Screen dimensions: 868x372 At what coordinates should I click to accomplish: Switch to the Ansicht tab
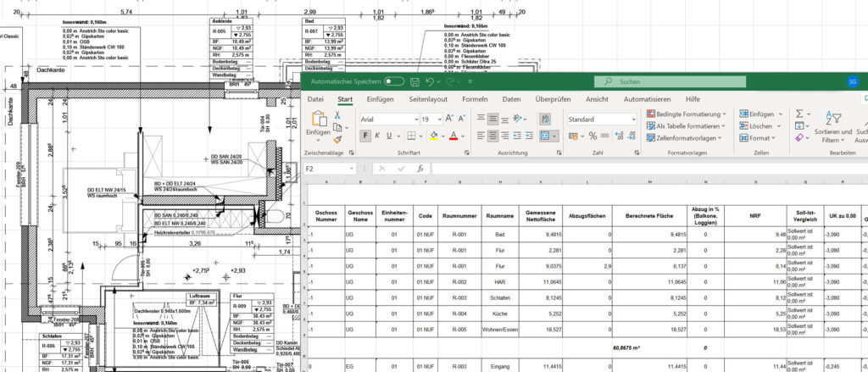[597, 99]
